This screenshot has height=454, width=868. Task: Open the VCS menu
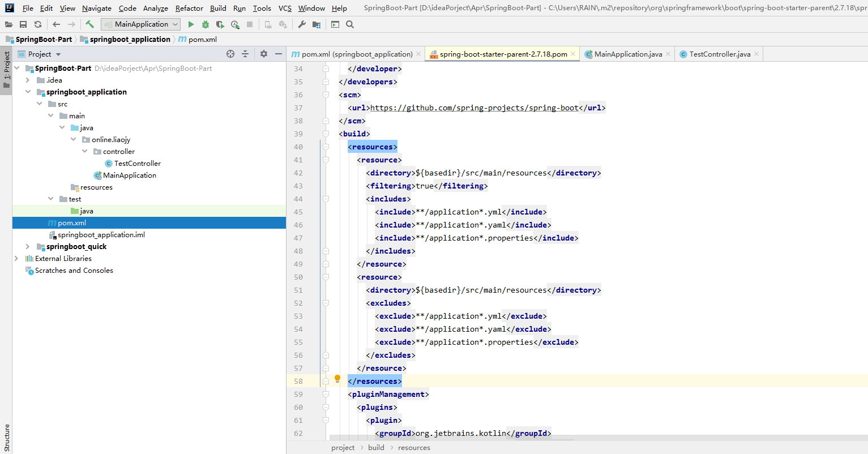[285, 8]
